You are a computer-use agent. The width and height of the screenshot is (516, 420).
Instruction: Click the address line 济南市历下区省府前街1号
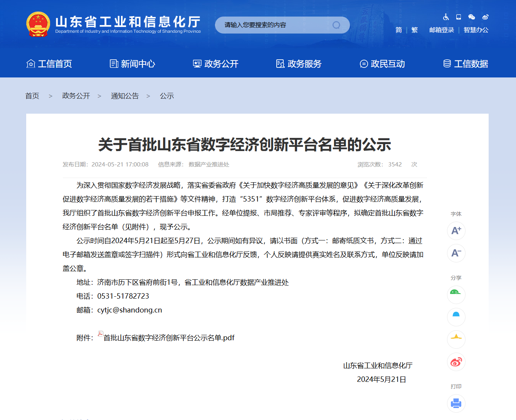point(138,282)
